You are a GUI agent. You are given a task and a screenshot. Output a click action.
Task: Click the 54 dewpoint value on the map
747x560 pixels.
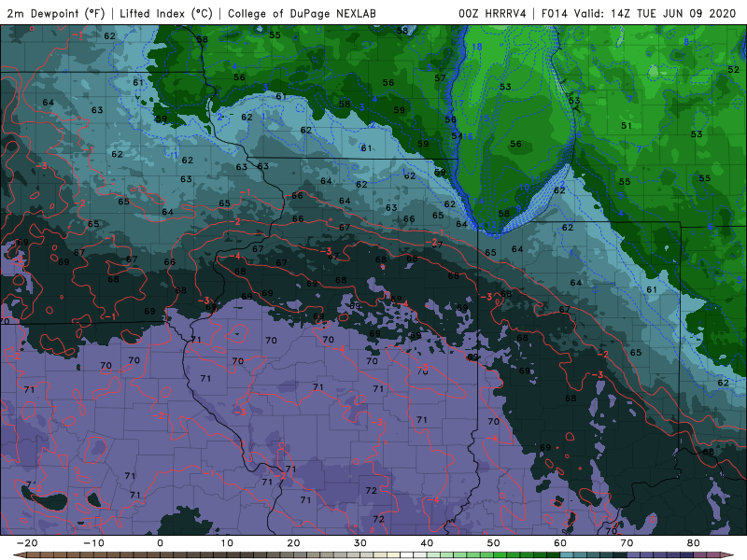(x=457, y=136)
